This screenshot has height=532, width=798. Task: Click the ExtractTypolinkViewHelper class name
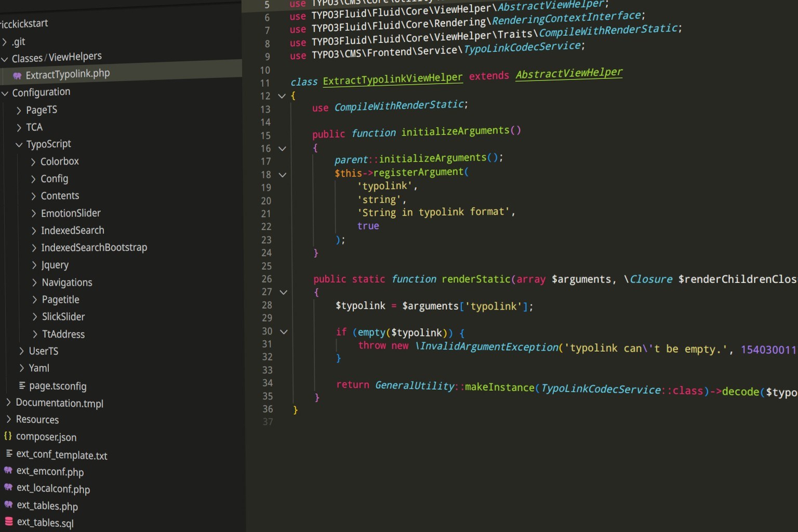tap(392, 79)
